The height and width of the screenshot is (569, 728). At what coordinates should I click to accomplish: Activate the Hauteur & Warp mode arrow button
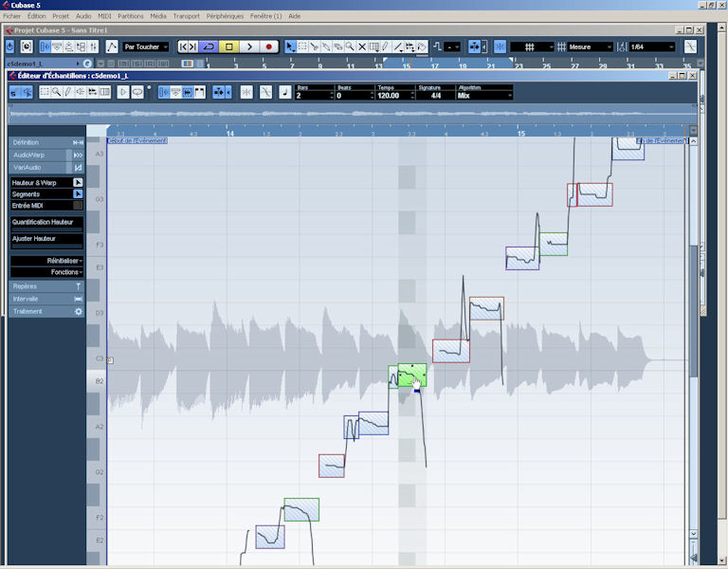coord(78,182)
